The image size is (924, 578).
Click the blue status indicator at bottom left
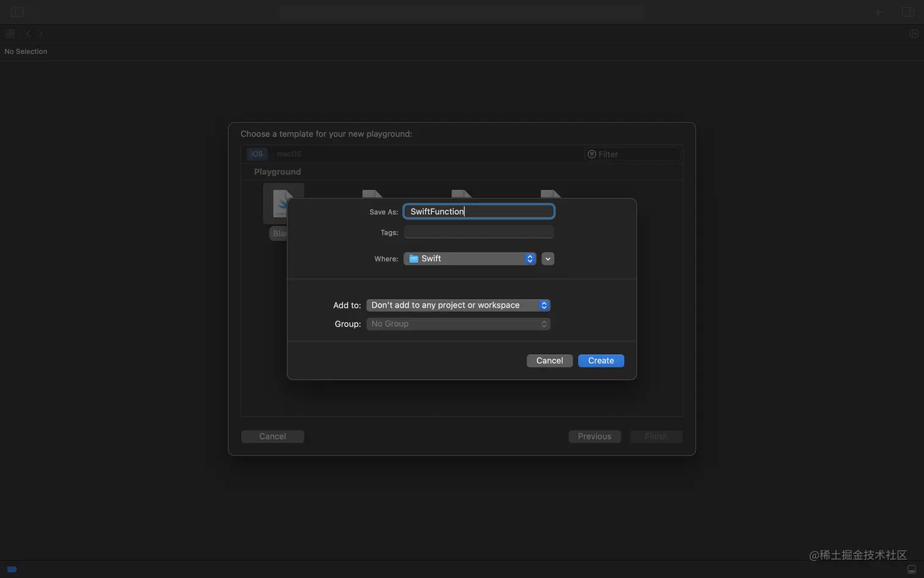[12, 569]
